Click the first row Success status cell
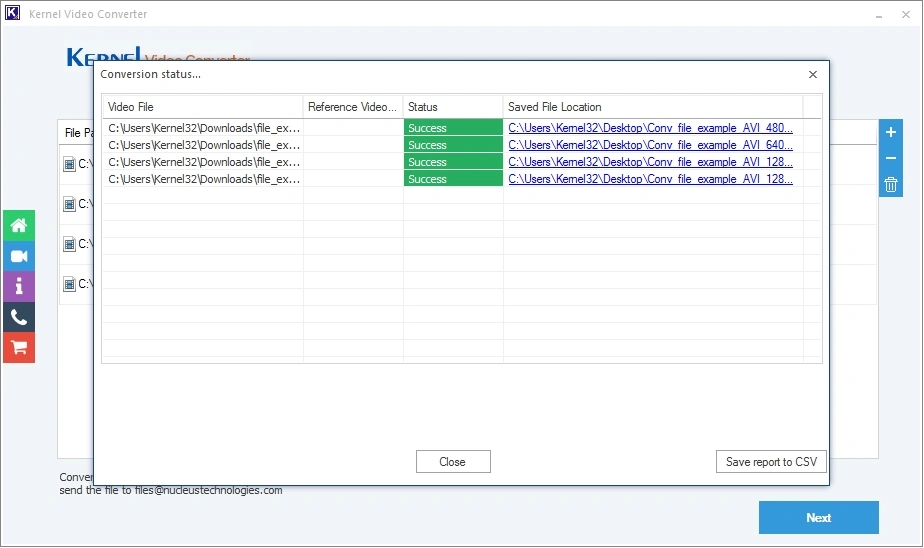This screenshot has height=548, width=924. (x=453, y=128)
